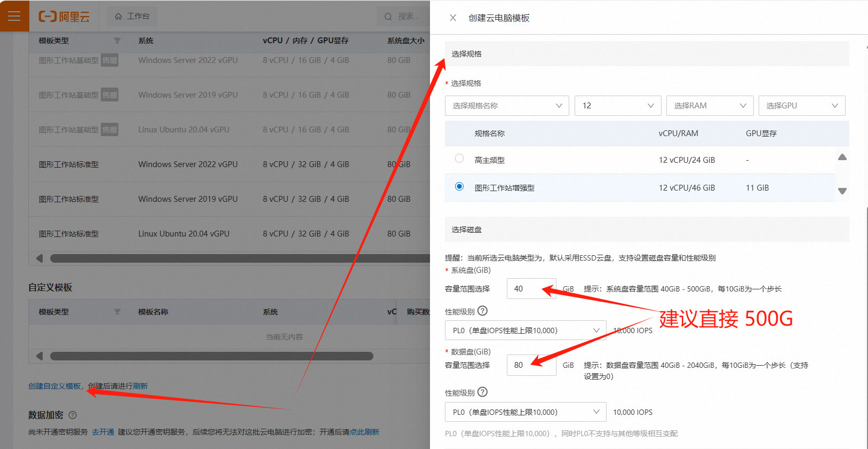This screenshot has height=449, width=868.
Task: Click the 规格名称 column header
Action: tap(490, 133)
